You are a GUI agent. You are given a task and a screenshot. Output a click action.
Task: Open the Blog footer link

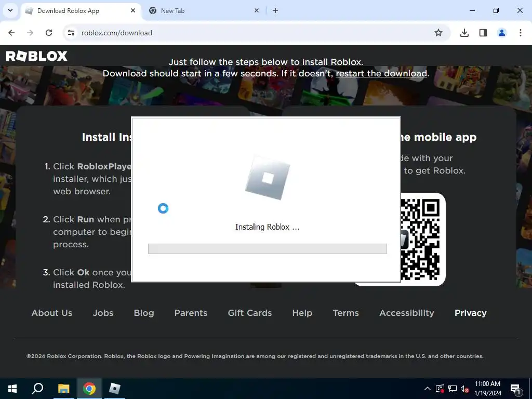tap(144, 313)
